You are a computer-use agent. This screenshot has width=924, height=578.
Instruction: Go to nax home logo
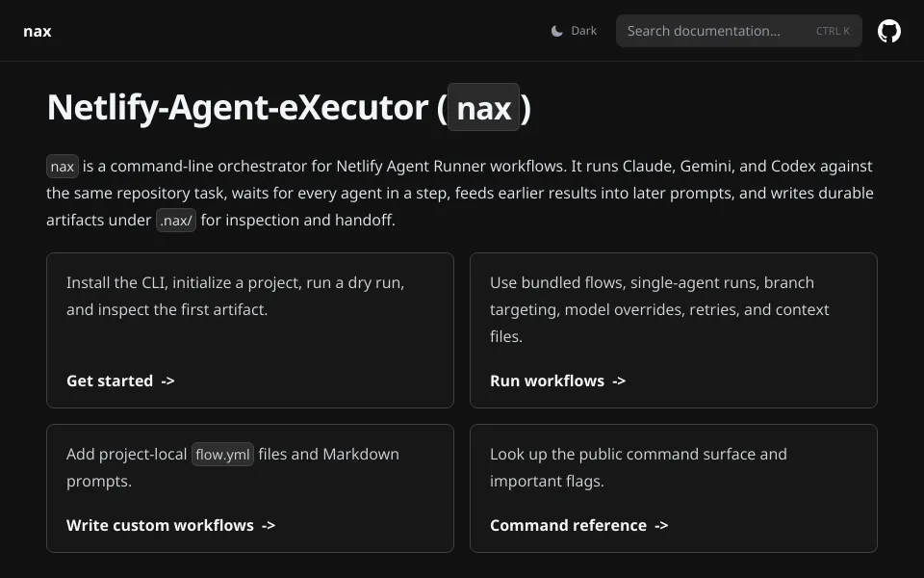pyautogui.click(x=38, y=31)
